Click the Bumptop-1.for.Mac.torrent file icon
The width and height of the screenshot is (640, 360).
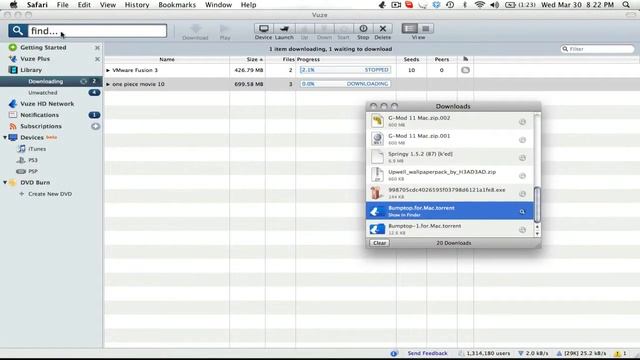pos(377,229)
